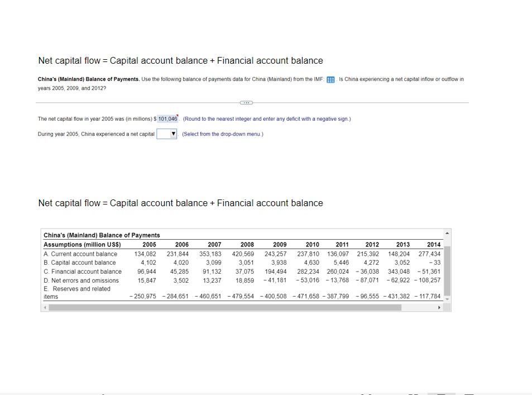
Task: Click the Net errors and omissions row label
Action: 82,280
